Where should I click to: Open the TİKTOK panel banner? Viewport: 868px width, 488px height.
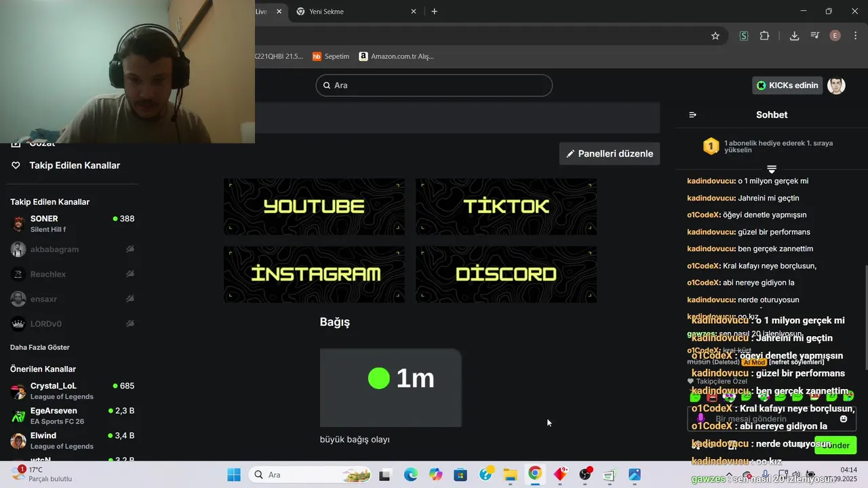click(506, 207)
